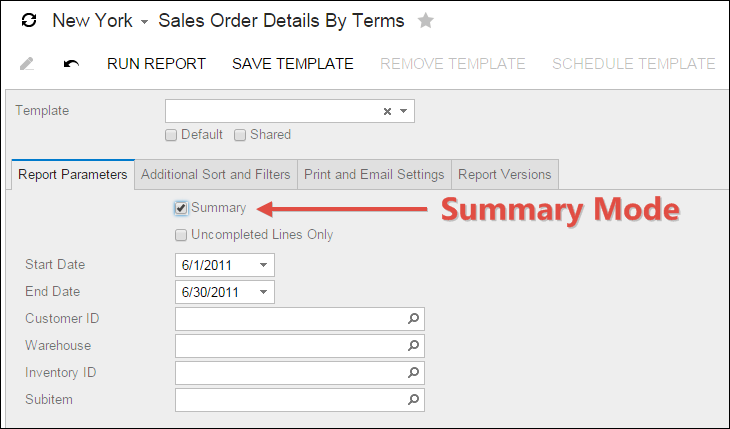The height and width of the screenshot is (429, 730).
Task: Expand the Template dropdown arrow
Action: 403,111
